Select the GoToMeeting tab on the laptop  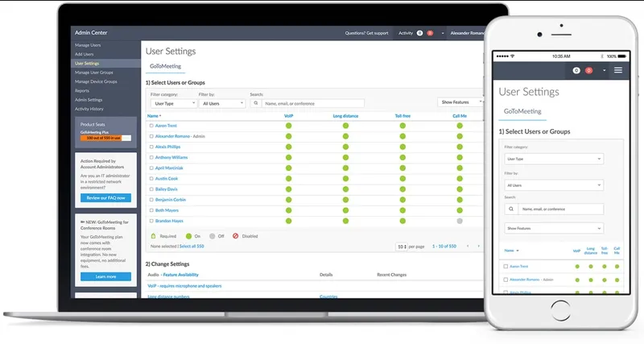[x=165, y=66]
